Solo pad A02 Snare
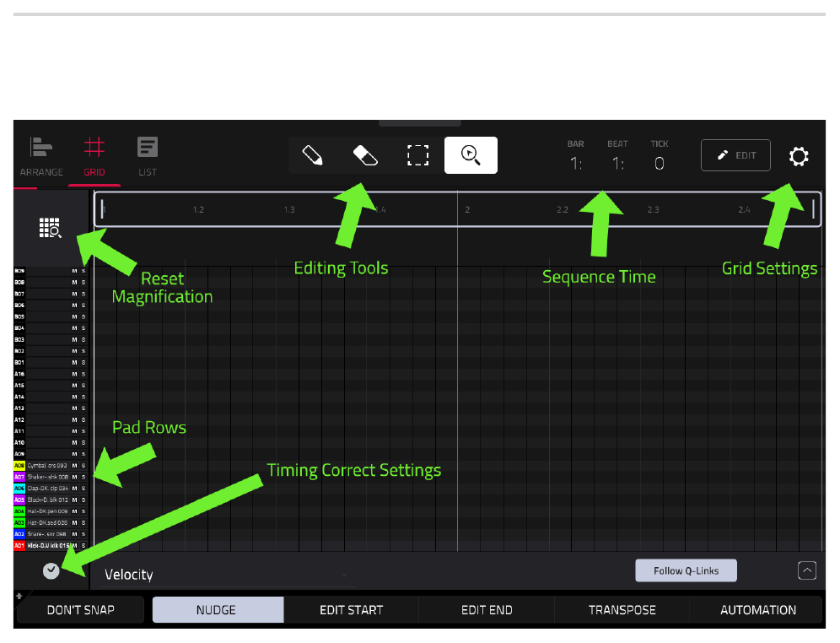 pyautogui.click(x=83, y=534)
